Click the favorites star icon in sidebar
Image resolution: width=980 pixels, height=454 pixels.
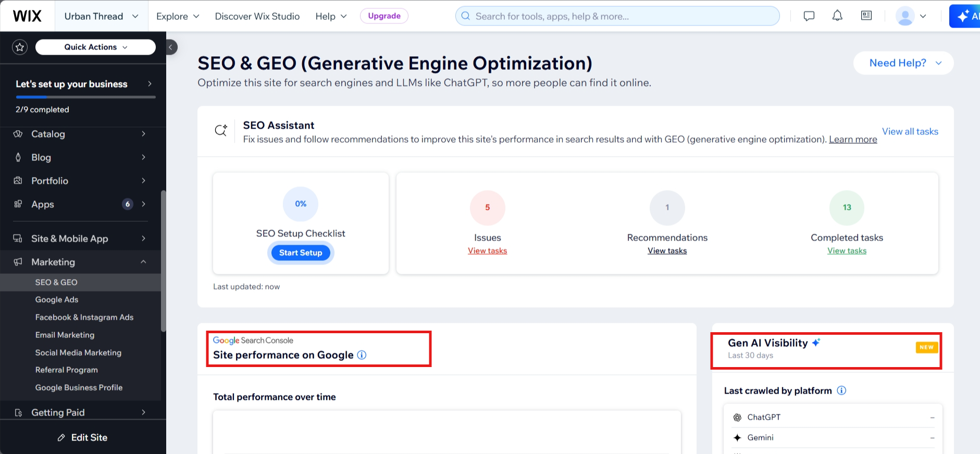(20, 47)
